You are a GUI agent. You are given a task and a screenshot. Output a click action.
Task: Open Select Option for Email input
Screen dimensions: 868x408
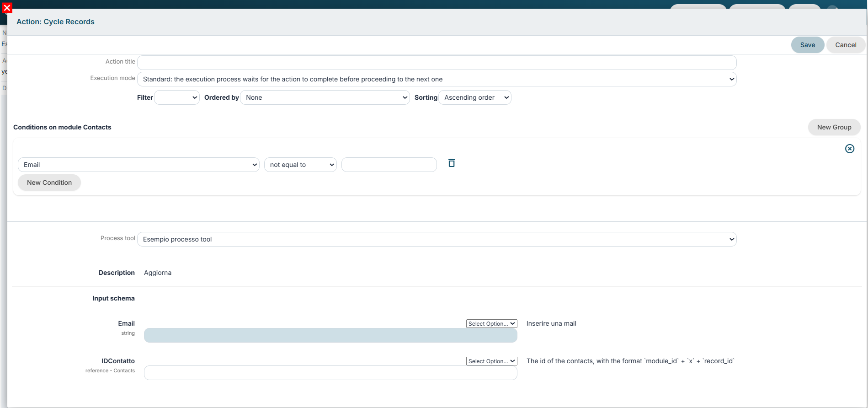click(x=491, y=323)
